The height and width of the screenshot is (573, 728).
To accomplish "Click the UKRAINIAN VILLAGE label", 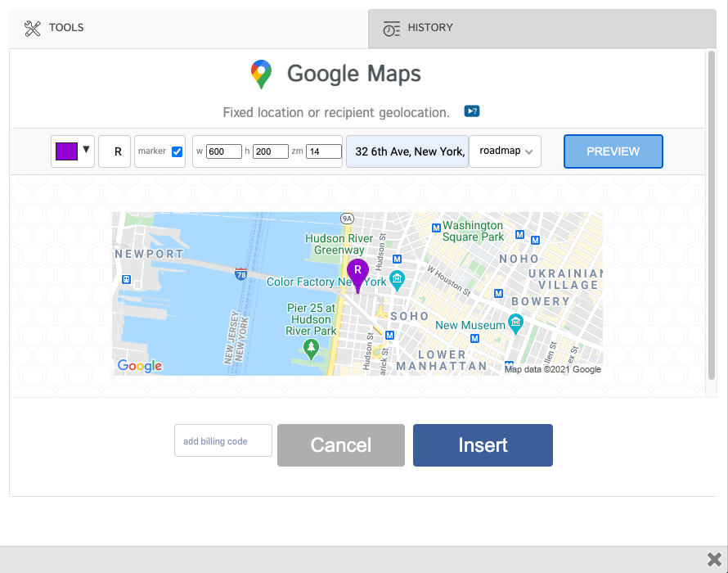I will point(566,279).
